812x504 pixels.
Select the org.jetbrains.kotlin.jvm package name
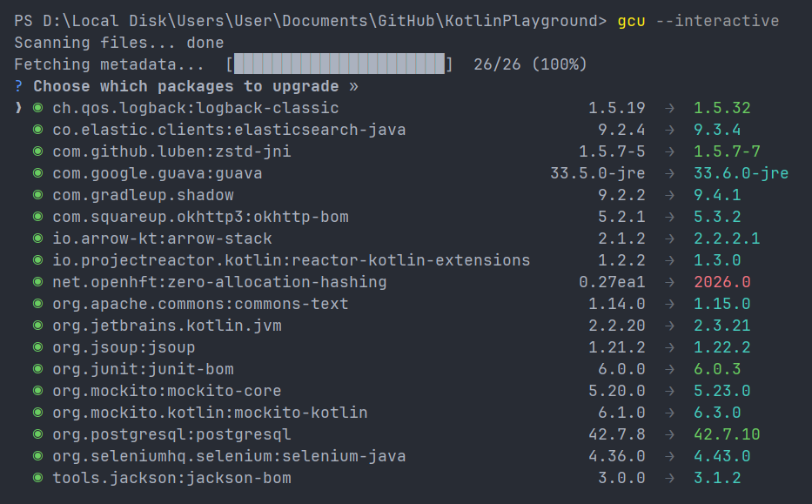(x=167, y=326)
